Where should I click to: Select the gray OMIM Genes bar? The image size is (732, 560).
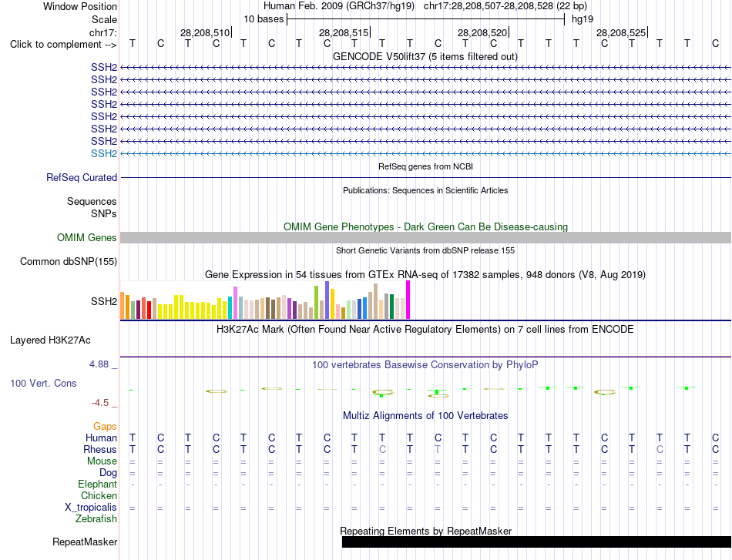pos(425,237)
